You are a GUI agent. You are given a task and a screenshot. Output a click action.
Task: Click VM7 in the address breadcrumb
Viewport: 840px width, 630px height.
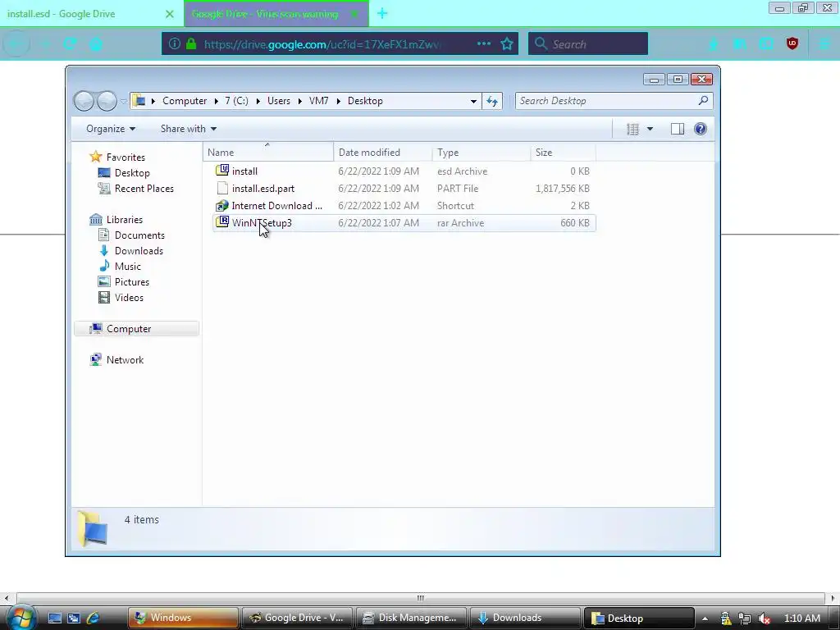[319, 101]
